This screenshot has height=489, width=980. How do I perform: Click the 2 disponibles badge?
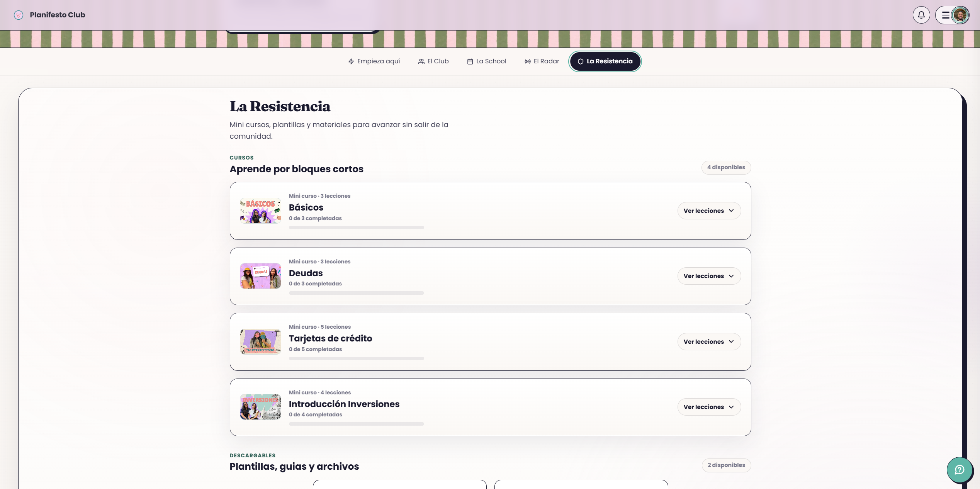pos(726,465)
